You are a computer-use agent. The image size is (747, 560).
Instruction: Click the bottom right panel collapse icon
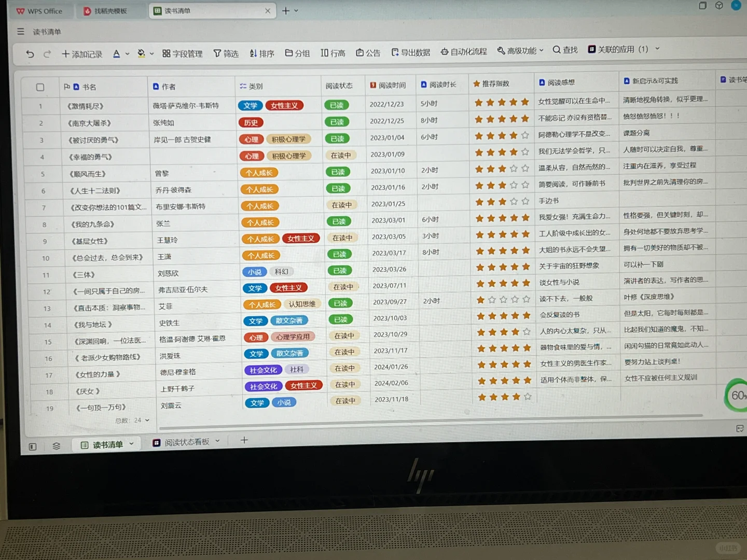point(740,428)
